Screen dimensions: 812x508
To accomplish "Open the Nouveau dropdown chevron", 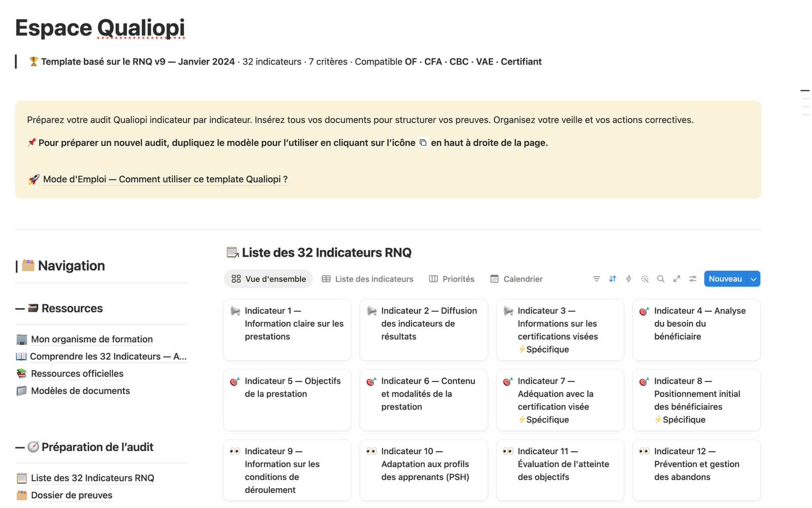I will pyautogui.click(x=753, y=278).
